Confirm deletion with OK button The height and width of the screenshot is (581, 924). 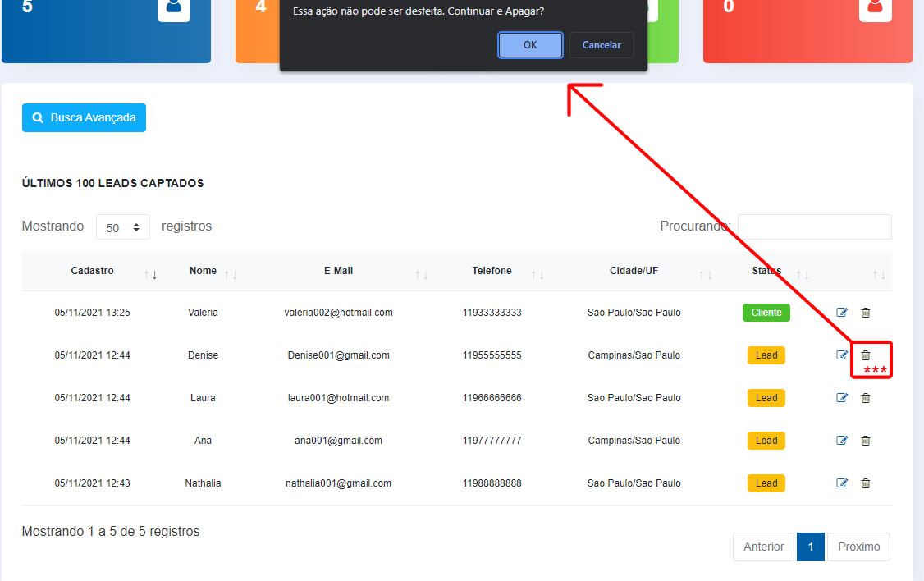point(530,45)
